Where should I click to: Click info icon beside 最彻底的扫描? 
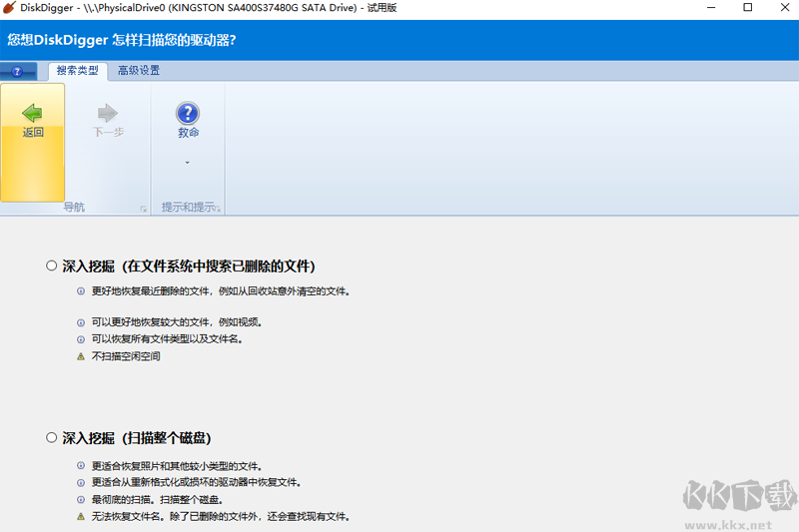81,499
